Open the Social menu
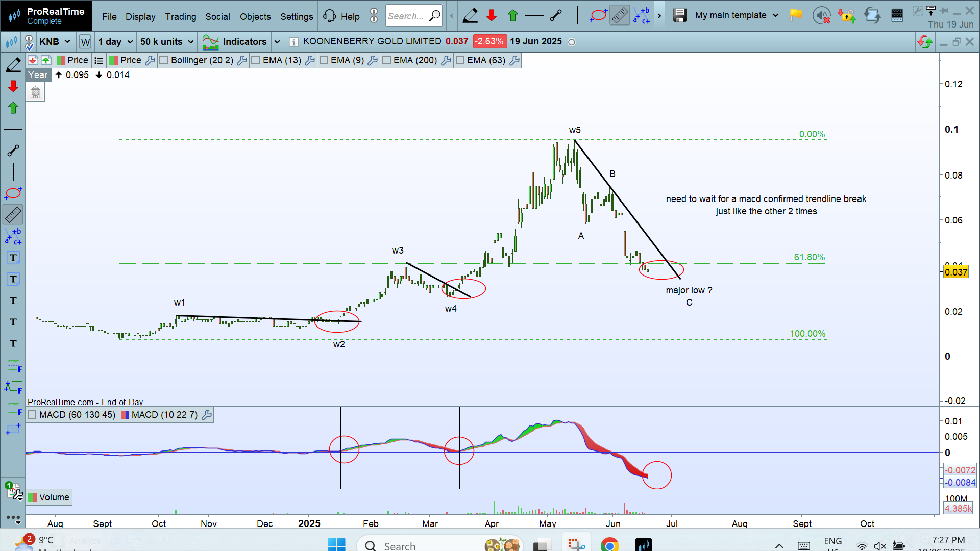The image size is (980, 551). 217,16
